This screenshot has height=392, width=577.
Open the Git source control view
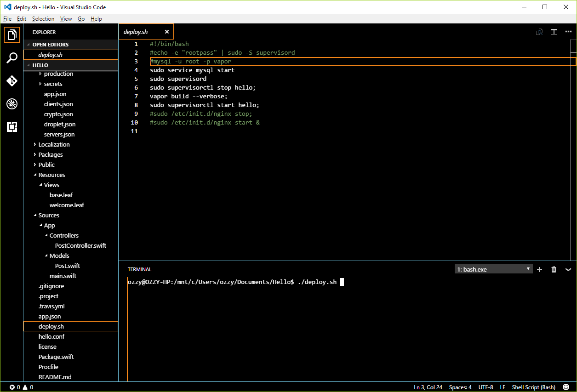(x=12, y=81)
